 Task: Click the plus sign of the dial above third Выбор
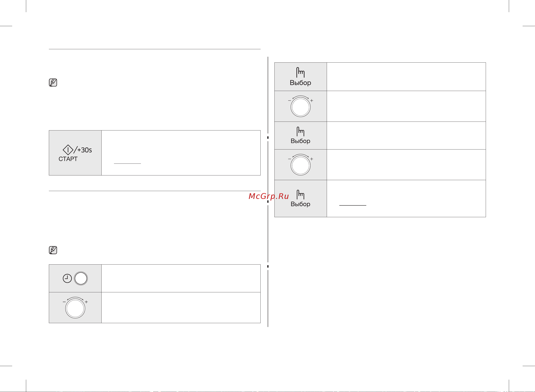point(312,159)
